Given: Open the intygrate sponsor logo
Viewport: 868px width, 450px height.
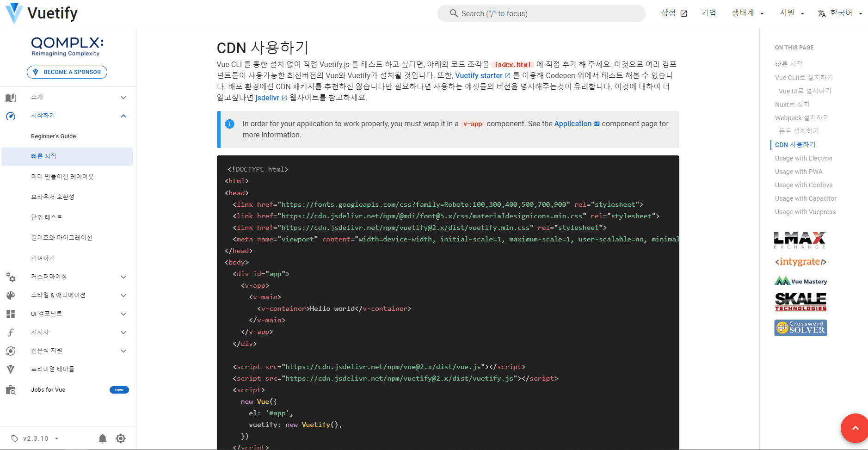Looking at the screenshot, I should (800, 262).
